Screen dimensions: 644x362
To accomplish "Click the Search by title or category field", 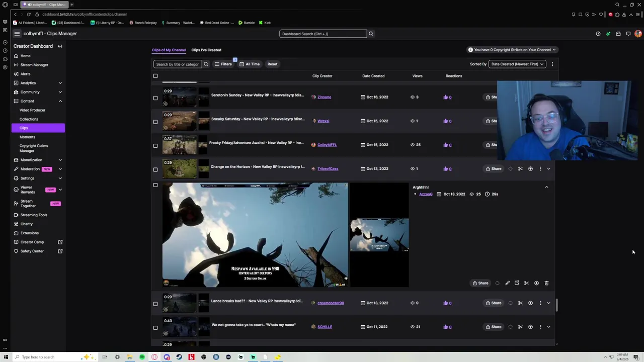I will click(177, 64).
